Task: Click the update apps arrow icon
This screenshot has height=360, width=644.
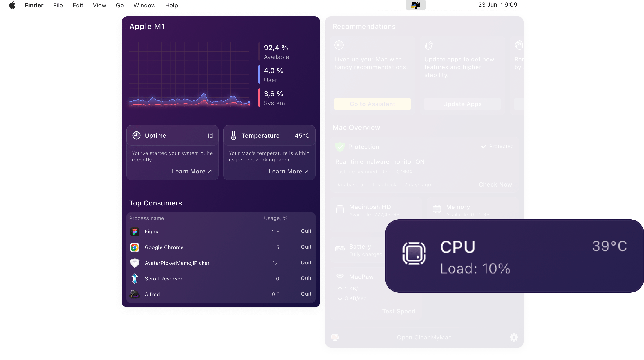Action: coord(429,45)
